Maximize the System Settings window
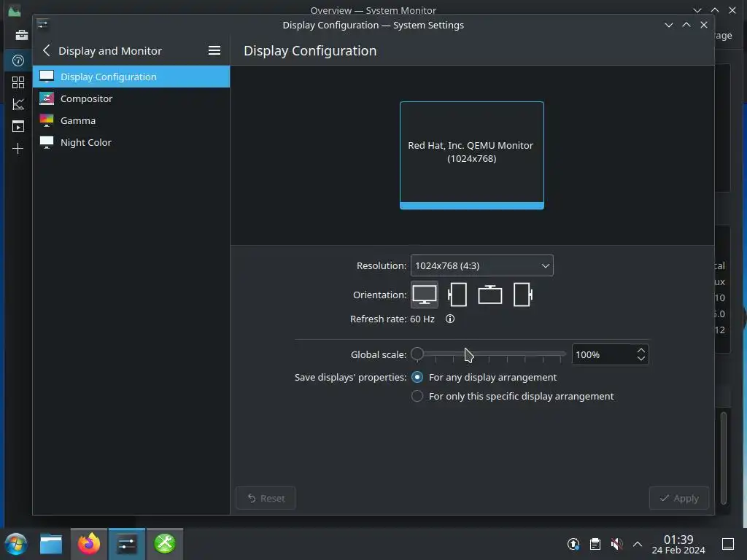This screenshot has height=560, width=747. point(686,25)
